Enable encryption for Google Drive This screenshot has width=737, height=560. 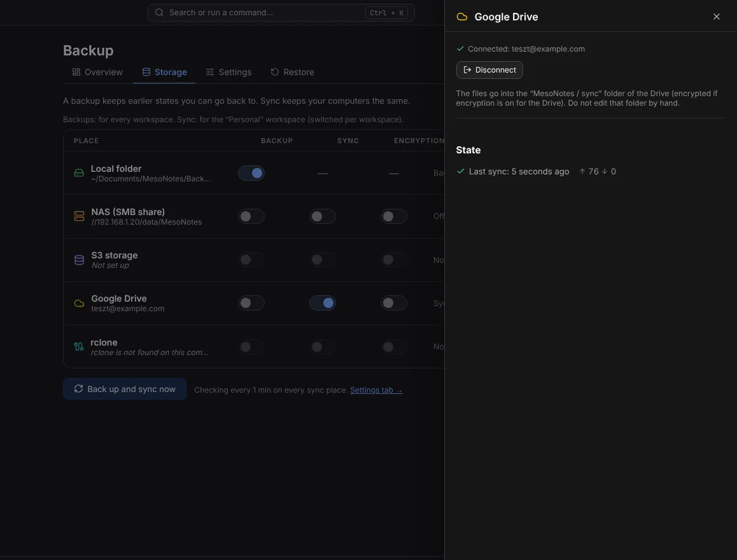(394, 303)
